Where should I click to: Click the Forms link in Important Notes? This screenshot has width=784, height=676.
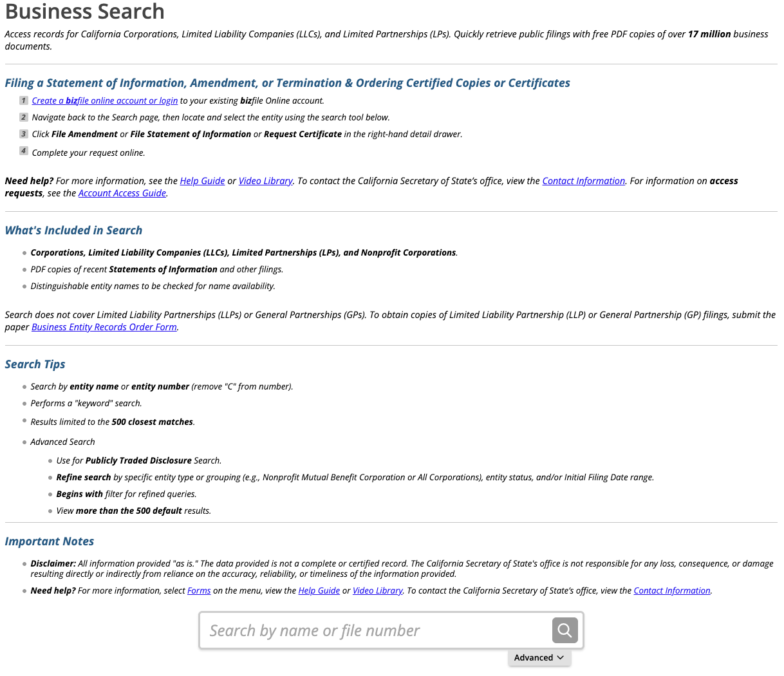199,590
